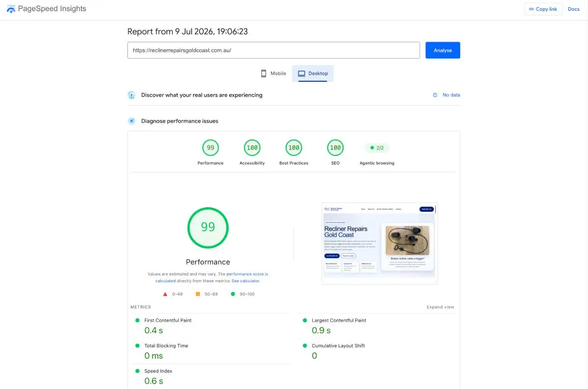Screen dimensions: 588x389
Task: Click the Speed Index label
Action: coord(158,371)
